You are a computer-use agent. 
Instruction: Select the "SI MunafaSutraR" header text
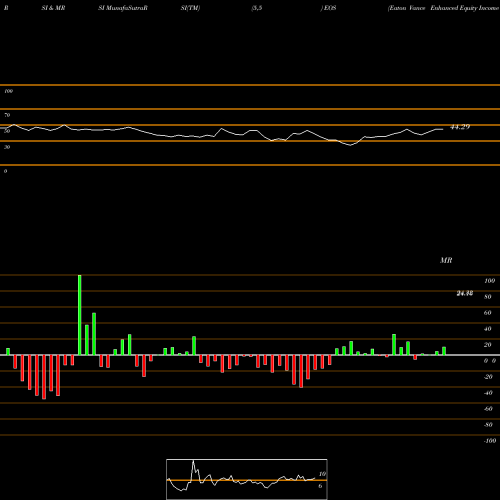click(123, 8)
